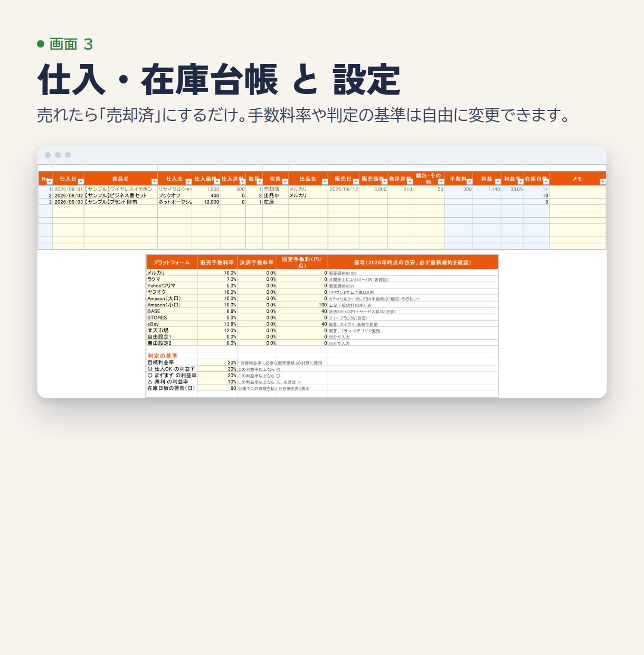Viewport: 644px width, 655px height.
Task: Open the 仕入先 column filter dropdown
Action: click(x=188, y=182)
